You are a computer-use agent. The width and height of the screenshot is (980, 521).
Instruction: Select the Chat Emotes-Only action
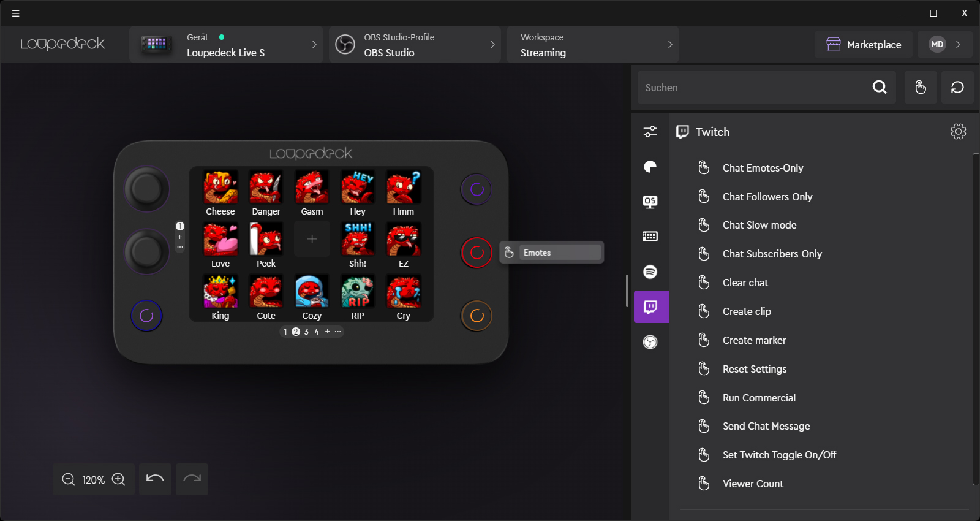coord(763,168)
